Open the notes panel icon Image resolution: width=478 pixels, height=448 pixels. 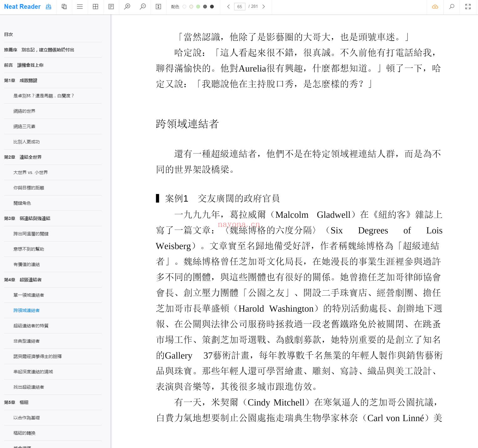(x=111, y=7)
